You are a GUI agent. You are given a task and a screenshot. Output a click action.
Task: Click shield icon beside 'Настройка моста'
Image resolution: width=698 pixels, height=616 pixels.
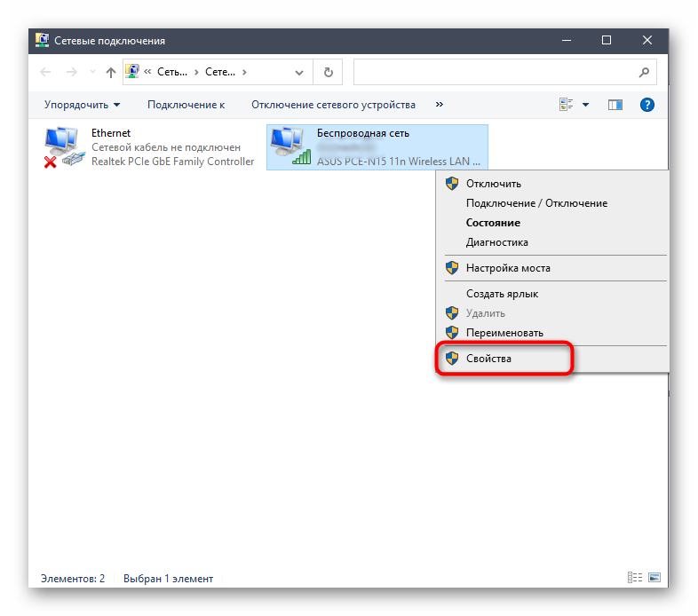pos(452,268)
